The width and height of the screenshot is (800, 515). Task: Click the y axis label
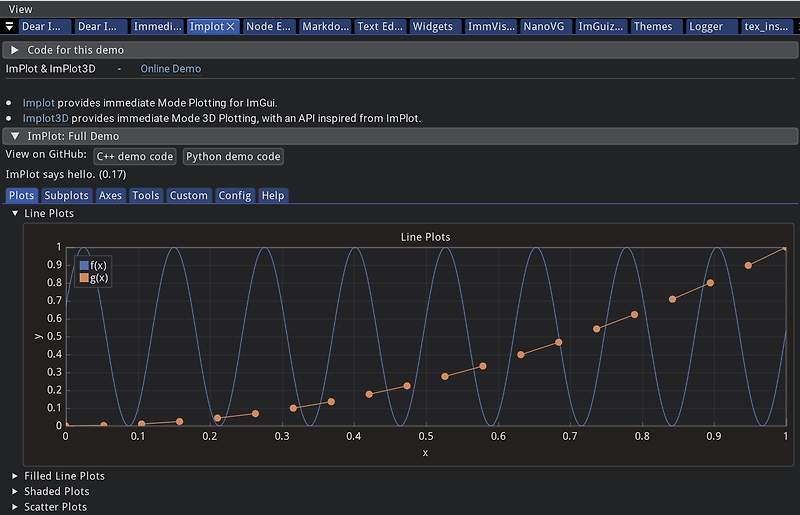(38, 336)
